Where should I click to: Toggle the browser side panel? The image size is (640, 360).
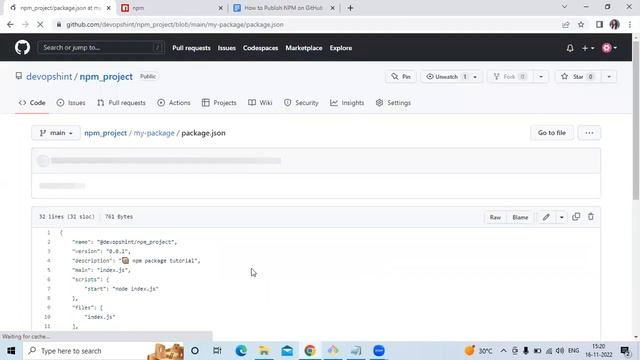[x=599, y=24]
